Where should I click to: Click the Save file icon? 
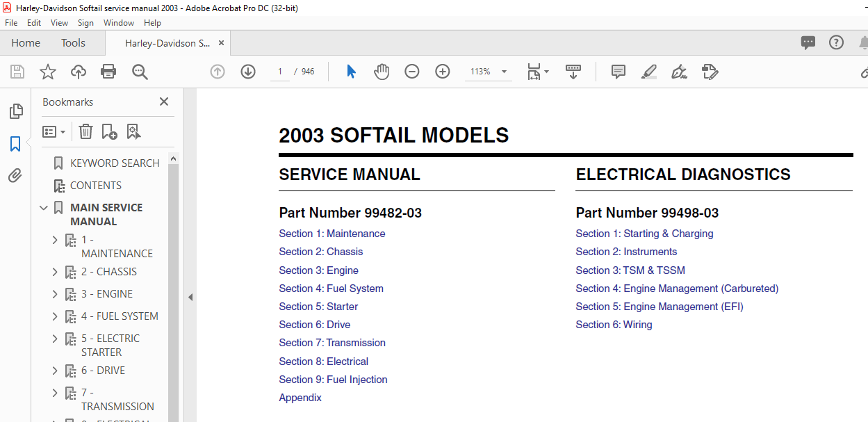click(x=17, y=72)
